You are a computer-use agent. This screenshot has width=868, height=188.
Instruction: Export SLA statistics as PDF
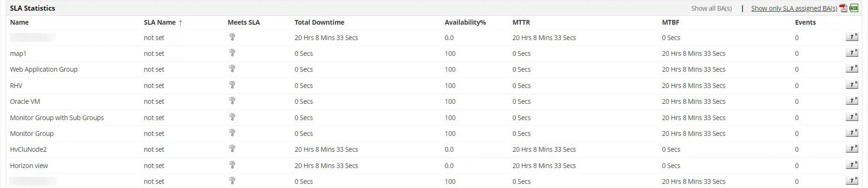point(843,8)
